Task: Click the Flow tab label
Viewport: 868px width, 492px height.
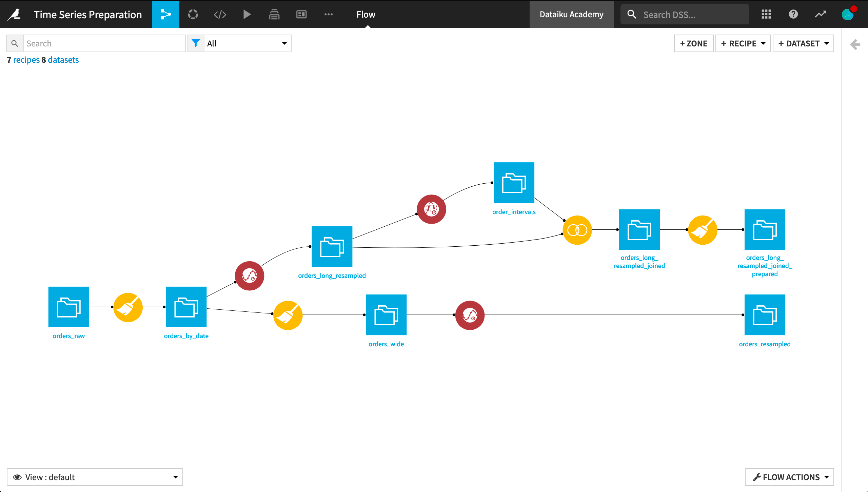Action: point(366,14)
